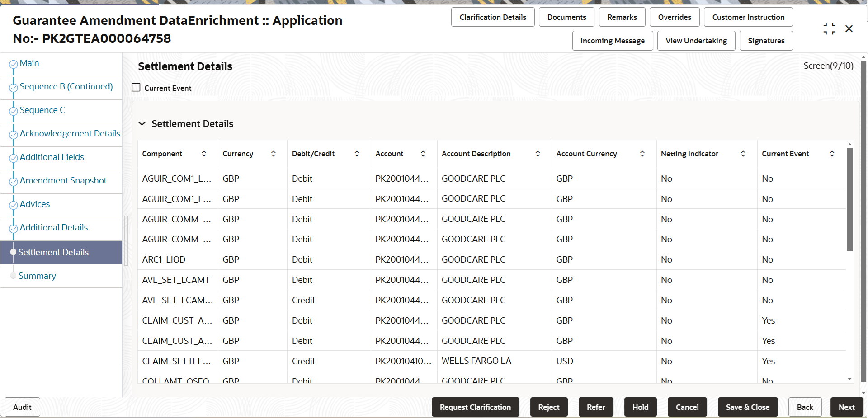This screenshot has height=418, width=868.
Task: Open Signatures
Action: 766,41
